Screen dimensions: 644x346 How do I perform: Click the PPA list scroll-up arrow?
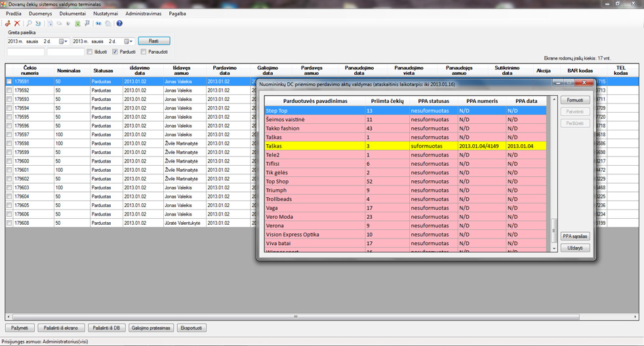[x=554, y=100]
